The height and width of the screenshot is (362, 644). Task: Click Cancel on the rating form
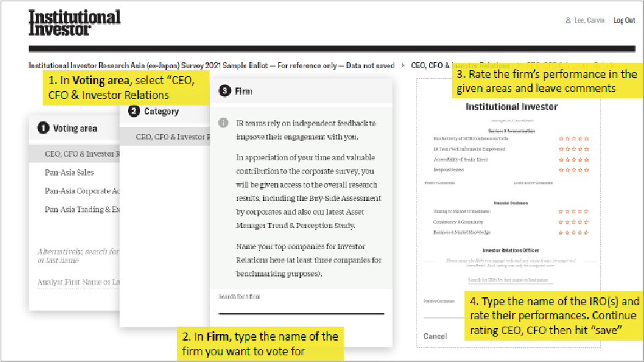pyautogui.click(x=435, y=336)
